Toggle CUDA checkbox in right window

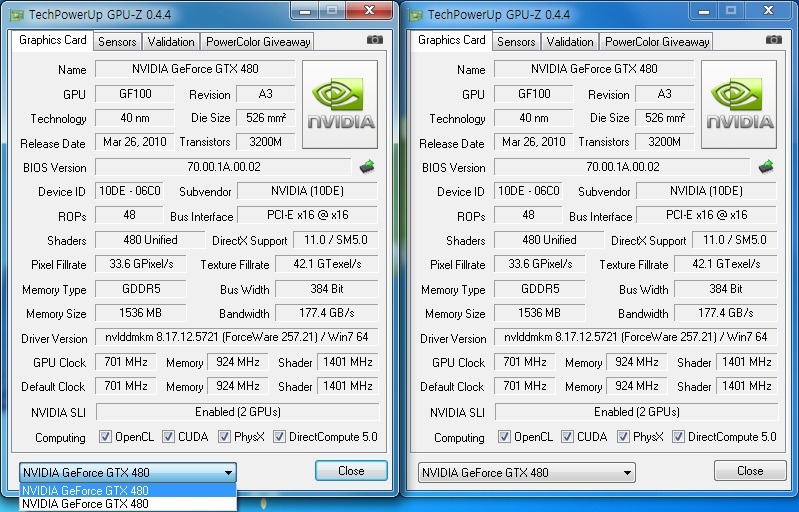coord(567,437)
